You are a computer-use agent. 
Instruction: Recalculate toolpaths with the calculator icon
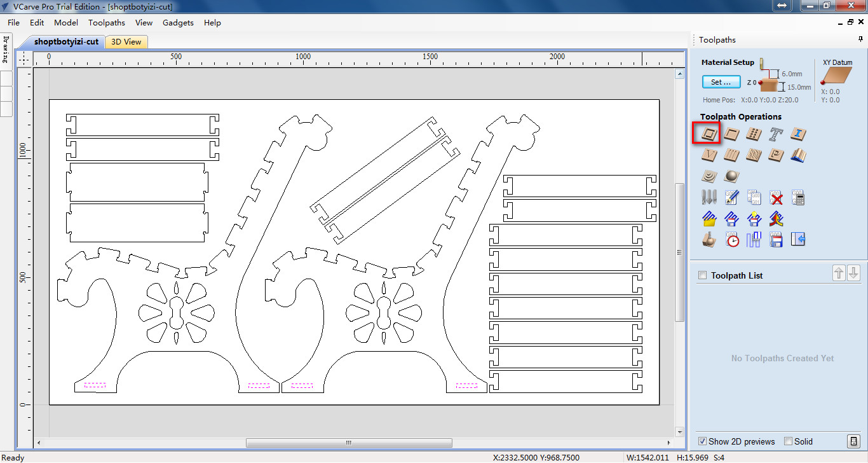799,197
